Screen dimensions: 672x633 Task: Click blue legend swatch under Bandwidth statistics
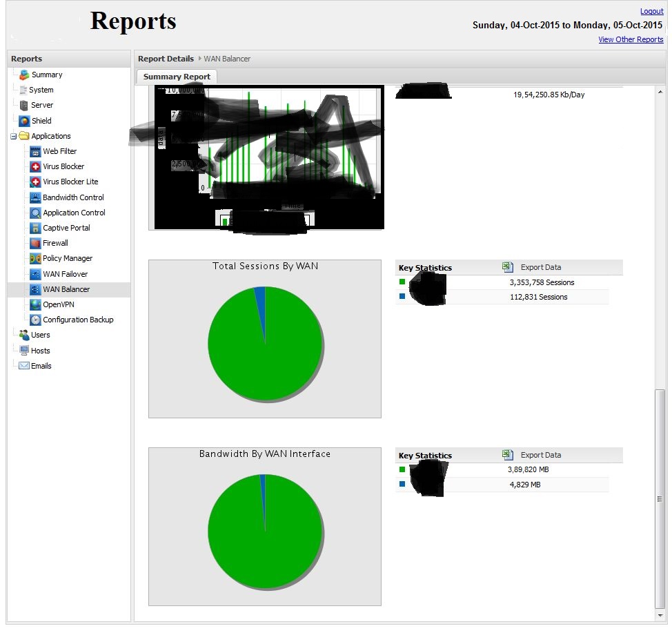(x=402, y=485)
